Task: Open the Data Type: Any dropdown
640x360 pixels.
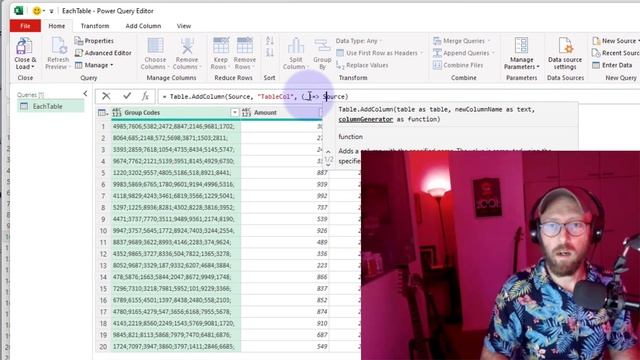Action: coord(359,41)
